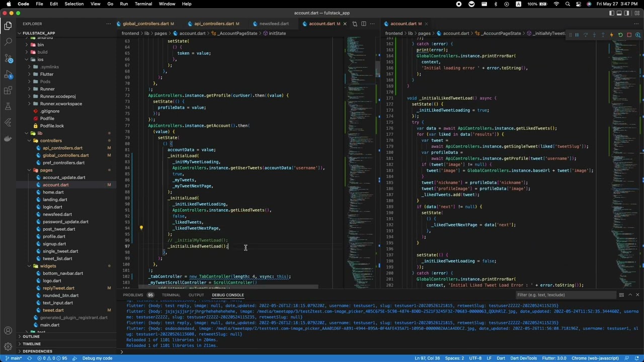Change Spaces: 2 indentation setting
The image size is (644, 362).
pos(455,358)
